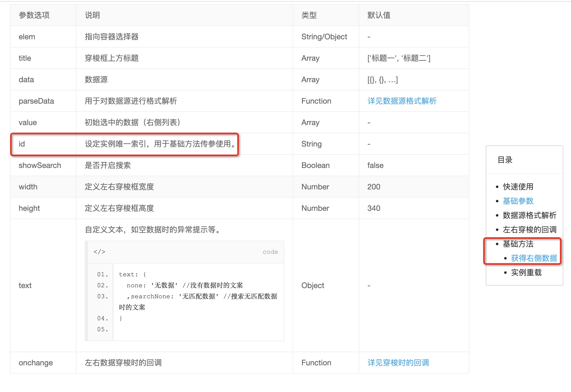Click the description 用于对数据源进行格式解析

tap(131, 101)
